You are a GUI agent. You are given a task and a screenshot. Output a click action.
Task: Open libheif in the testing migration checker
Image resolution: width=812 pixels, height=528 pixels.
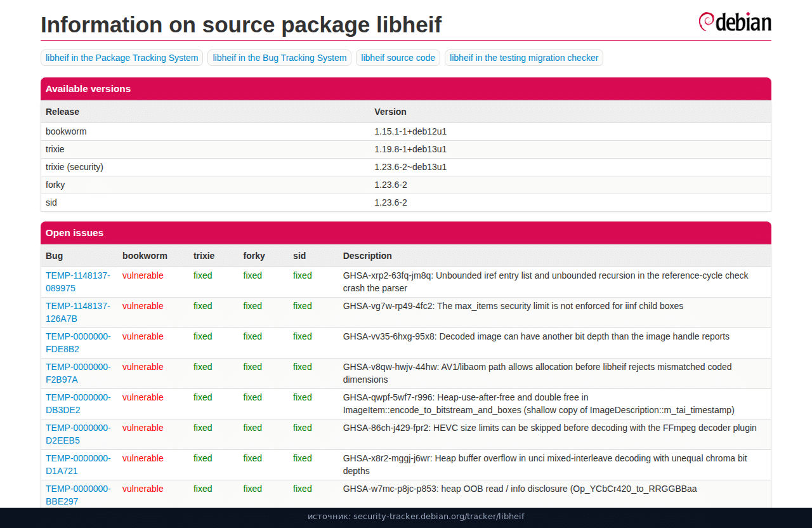point(524,58)
